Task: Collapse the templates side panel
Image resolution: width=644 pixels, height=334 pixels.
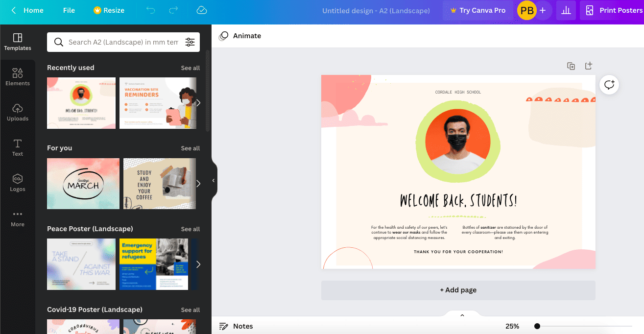Action: pyautogui.click(x=214, y=181)
